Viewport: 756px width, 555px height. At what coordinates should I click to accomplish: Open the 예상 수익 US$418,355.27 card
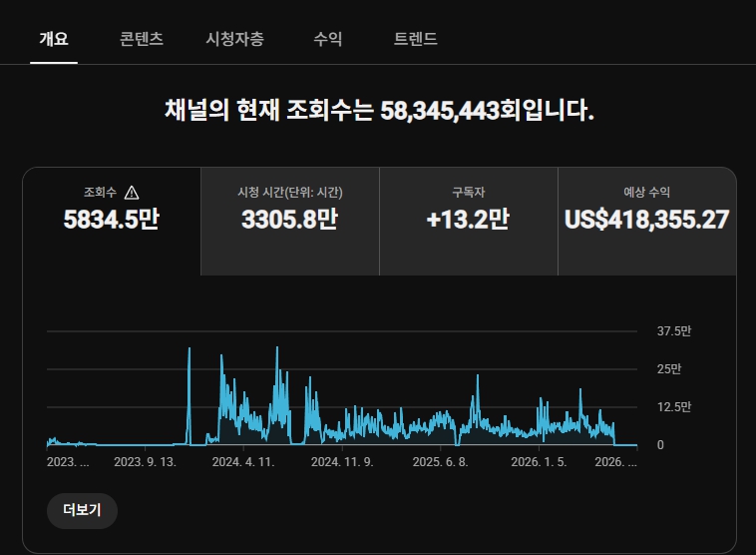[x=647, y=222]
